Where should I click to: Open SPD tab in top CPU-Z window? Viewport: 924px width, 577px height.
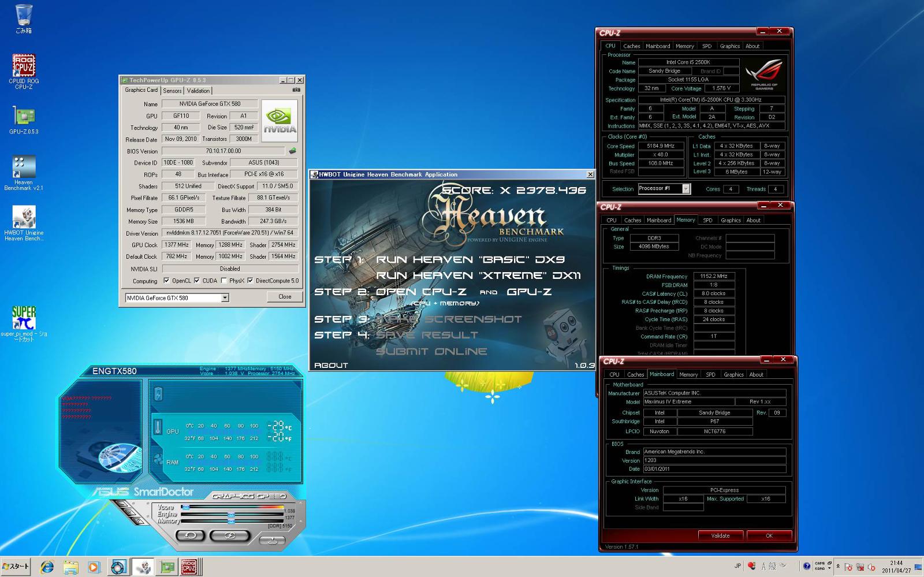click(x=706, y=46)
